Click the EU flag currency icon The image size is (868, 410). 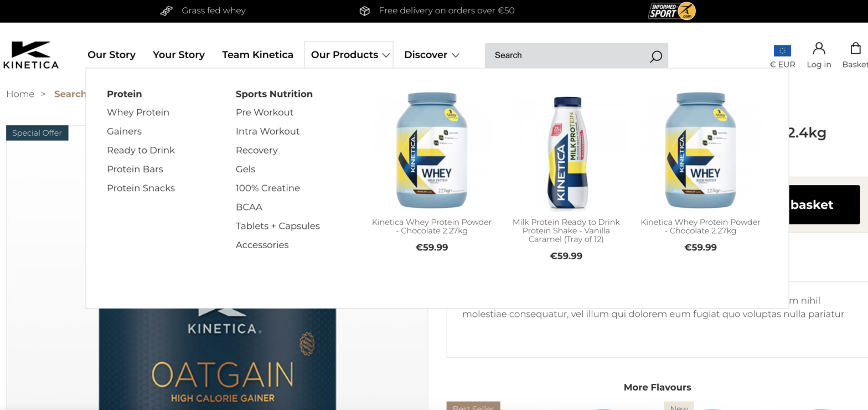click(782, 51)
